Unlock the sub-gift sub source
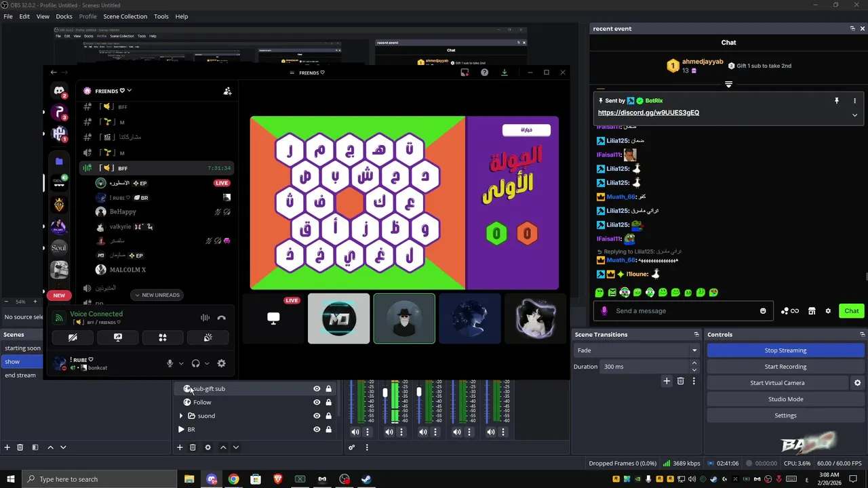This screenshot has width=868, height=488. 328,389
